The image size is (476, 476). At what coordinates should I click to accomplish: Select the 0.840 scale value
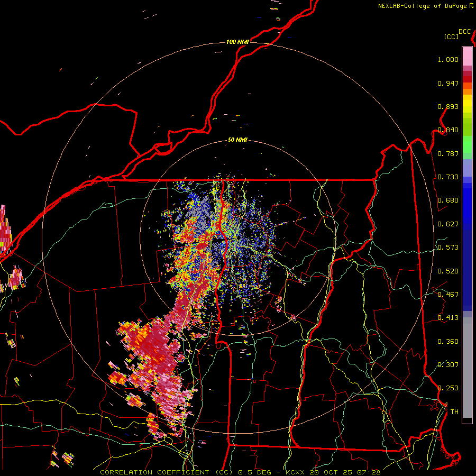(x=448, y=130)
